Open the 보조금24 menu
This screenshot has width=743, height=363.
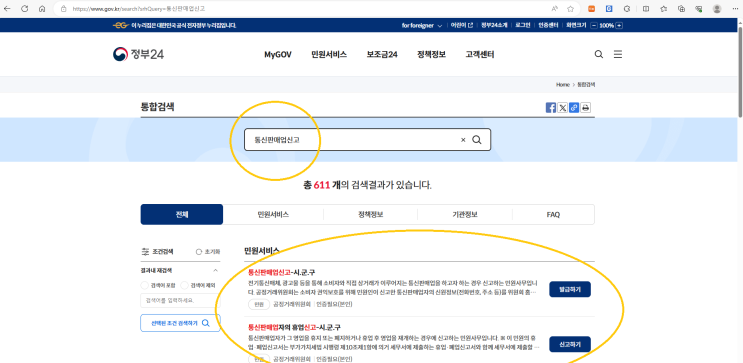point(382,54)
